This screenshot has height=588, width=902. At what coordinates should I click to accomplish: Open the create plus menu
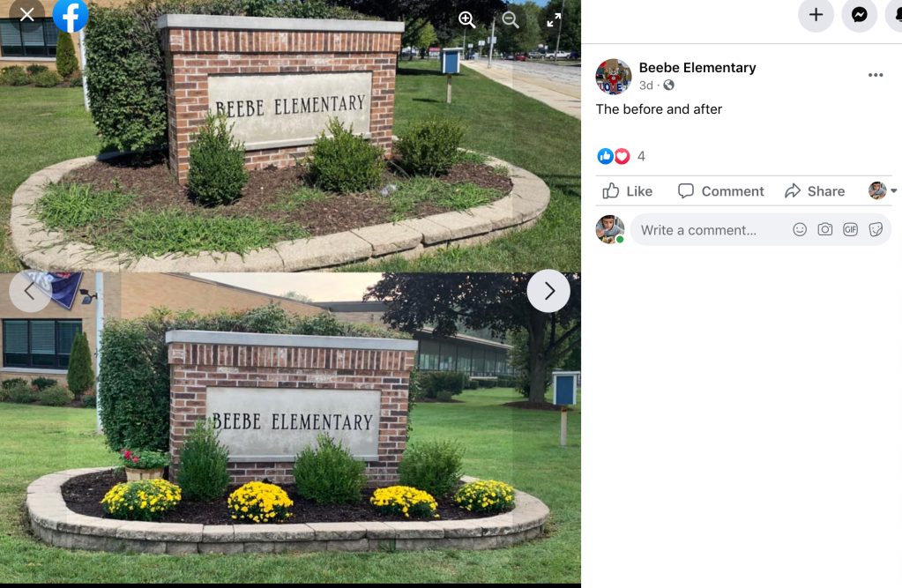(816, 14)
